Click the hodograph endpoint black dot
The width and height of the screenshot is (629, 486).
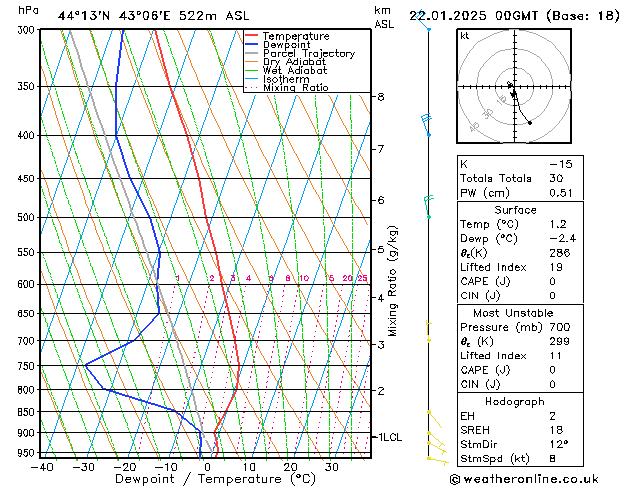pyautogui.click(x=530, y=123)
